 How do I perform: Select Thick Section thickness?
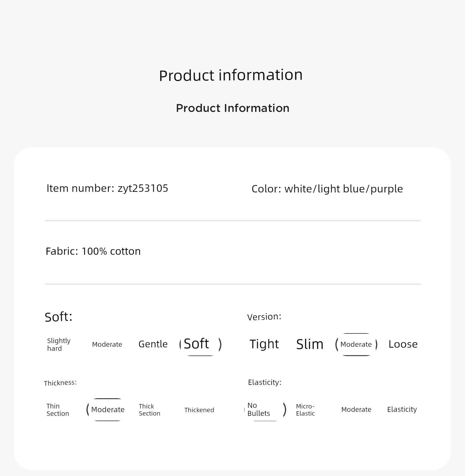tap(149, 410)
